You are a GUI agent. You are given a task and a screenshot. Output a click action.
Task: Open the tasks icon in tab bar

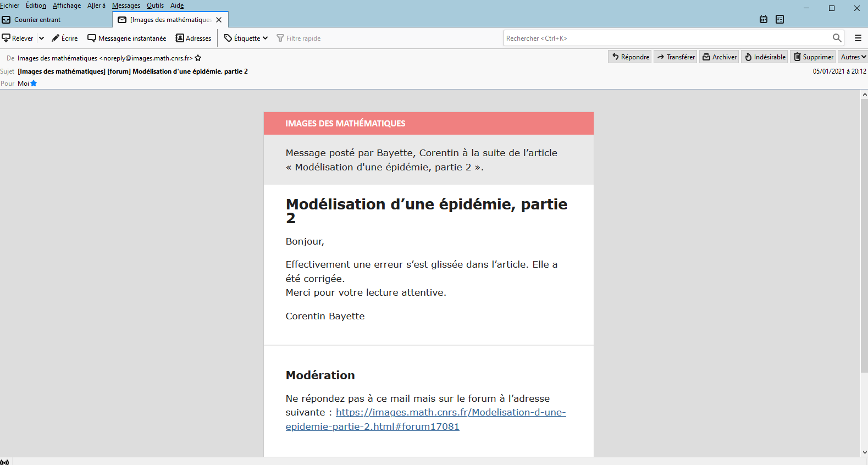tap(779, 19)
